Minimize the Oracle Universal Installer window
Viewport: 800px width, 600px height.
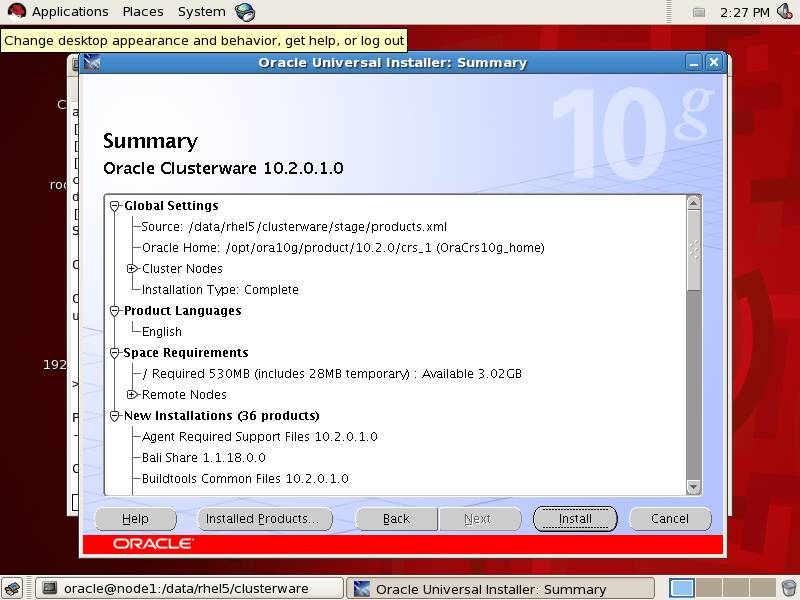coord(694,63)
